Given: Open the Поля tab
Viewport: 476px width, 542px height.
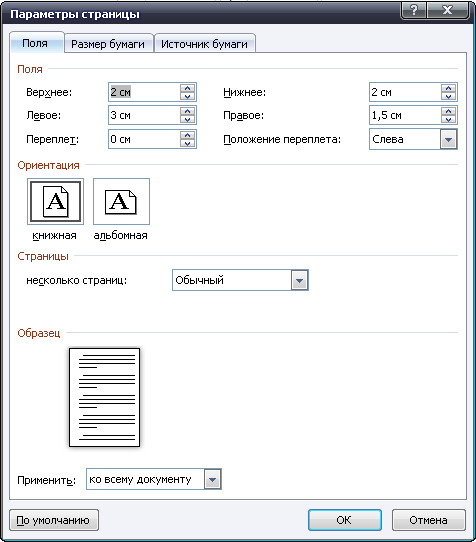Looking at the screenshot, I should (x=35, y=43).
